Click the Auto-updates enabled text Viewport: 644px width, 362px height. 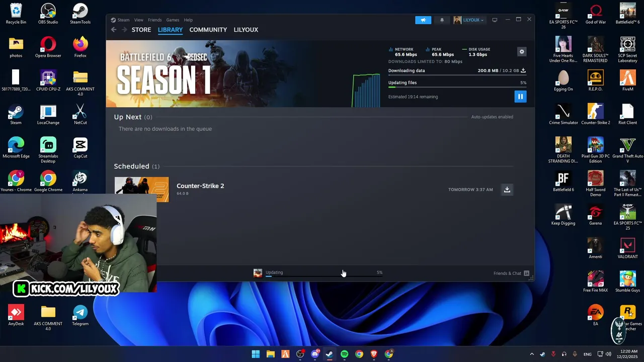(492, 117)
